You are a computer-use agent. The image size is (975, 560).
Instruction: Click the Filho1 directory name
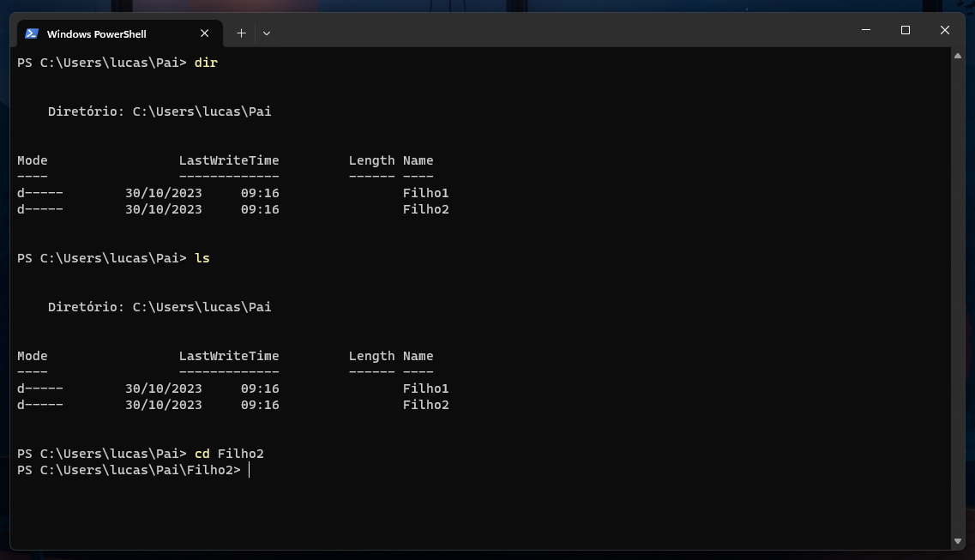click(425, 192)
